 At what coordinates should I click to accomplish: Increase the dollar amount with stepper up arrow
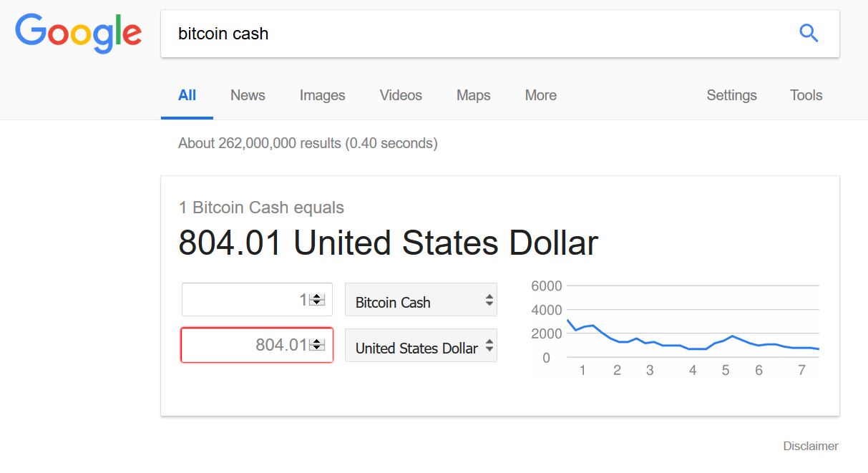click(x=317, y=341)
